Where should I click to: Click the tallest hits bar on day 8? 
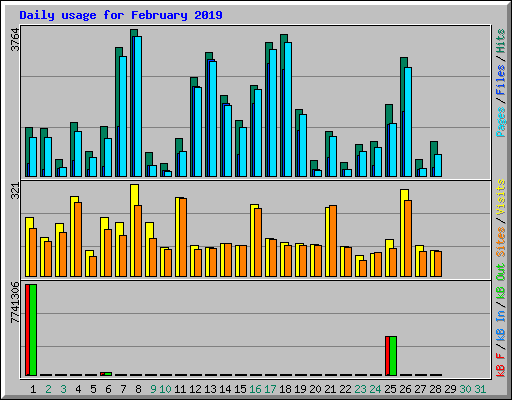(134, 33)
